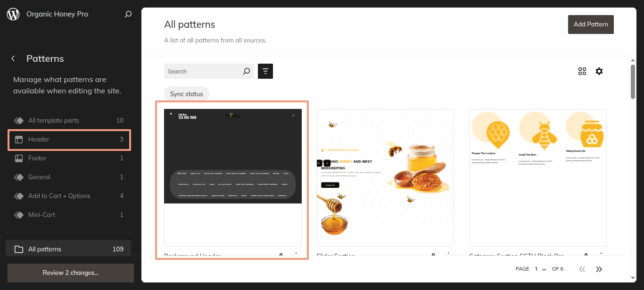
Task: Go to the last page with double-arrow icon
Action: pos(599,269)
